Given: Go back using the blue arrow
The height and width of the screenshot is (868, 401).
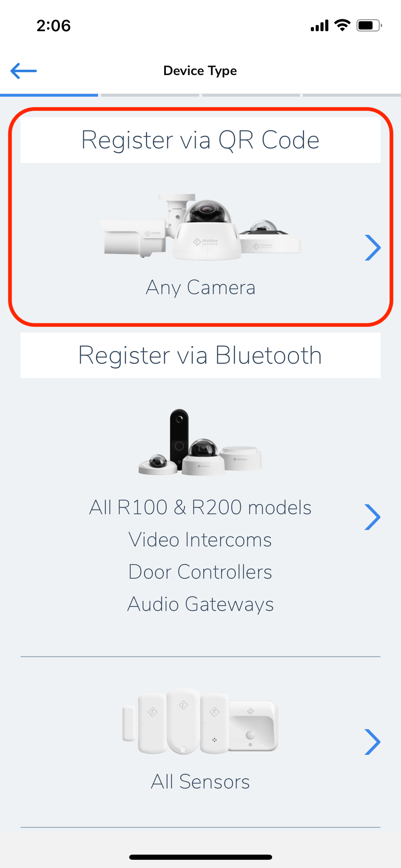Looking at the screenshot, I should (x=24, y=71).
